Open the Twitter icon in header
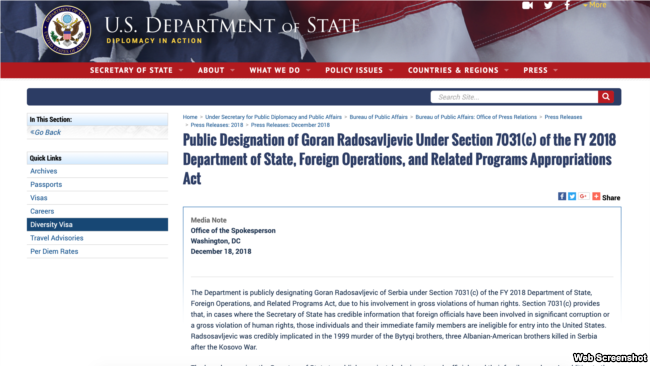This screenshot has width=650, height=366. (548, 5)
